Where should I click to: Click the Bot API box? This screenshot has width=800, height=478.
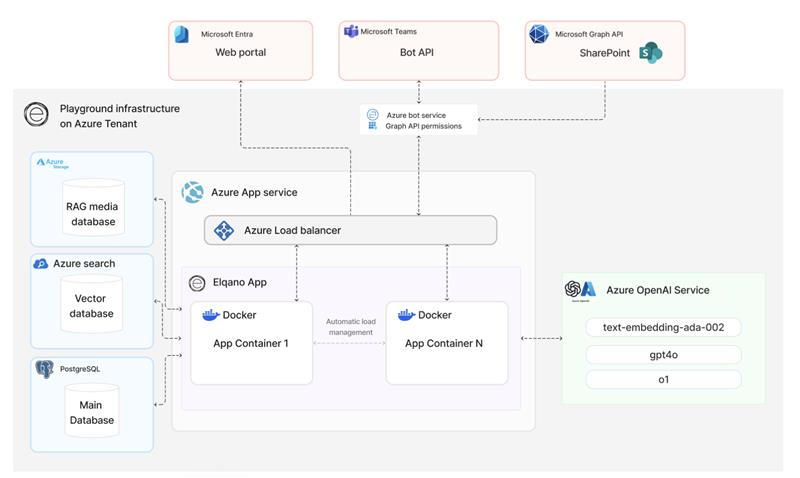pos(419,51)
